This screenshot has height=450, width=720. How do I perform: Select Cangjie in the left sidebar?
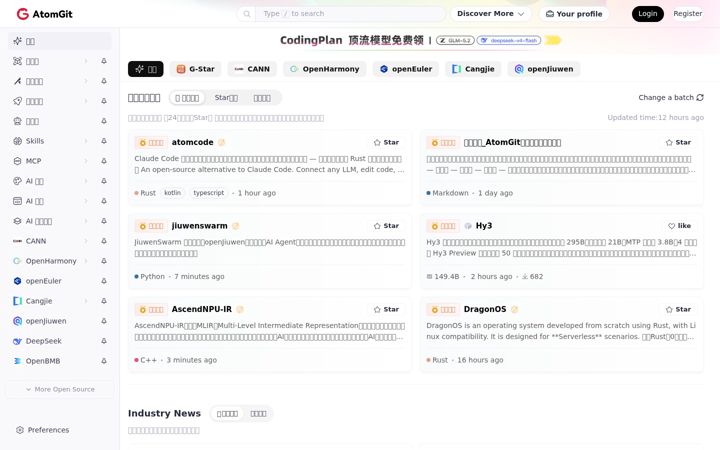click(x=39, y=301)
